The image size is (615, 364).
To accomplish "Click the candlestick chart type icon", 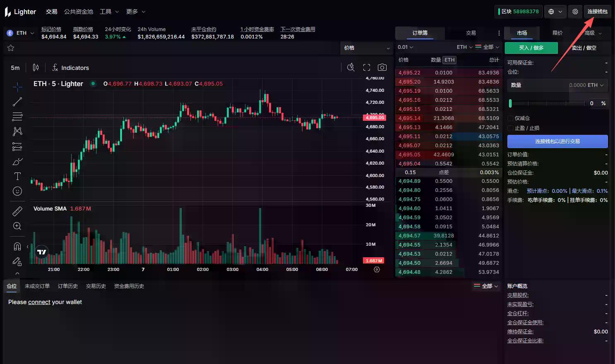I will coord(36,67).
